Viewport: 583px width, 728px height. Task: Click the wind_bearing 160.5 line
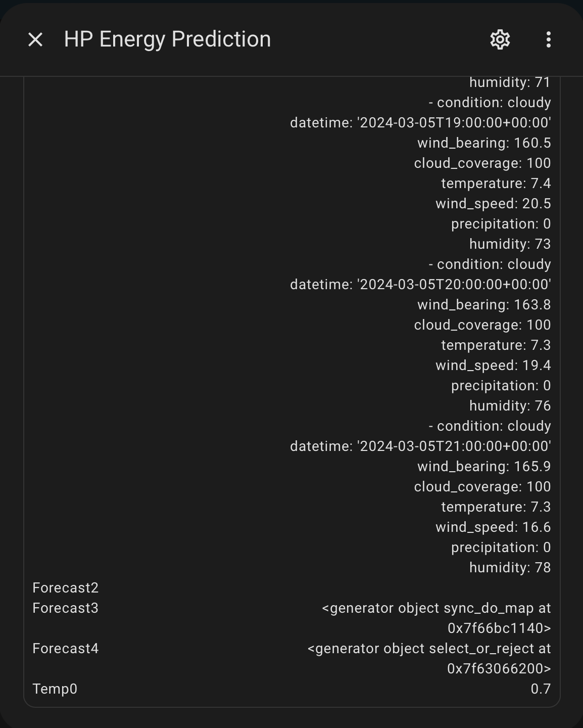coord(483,143)
